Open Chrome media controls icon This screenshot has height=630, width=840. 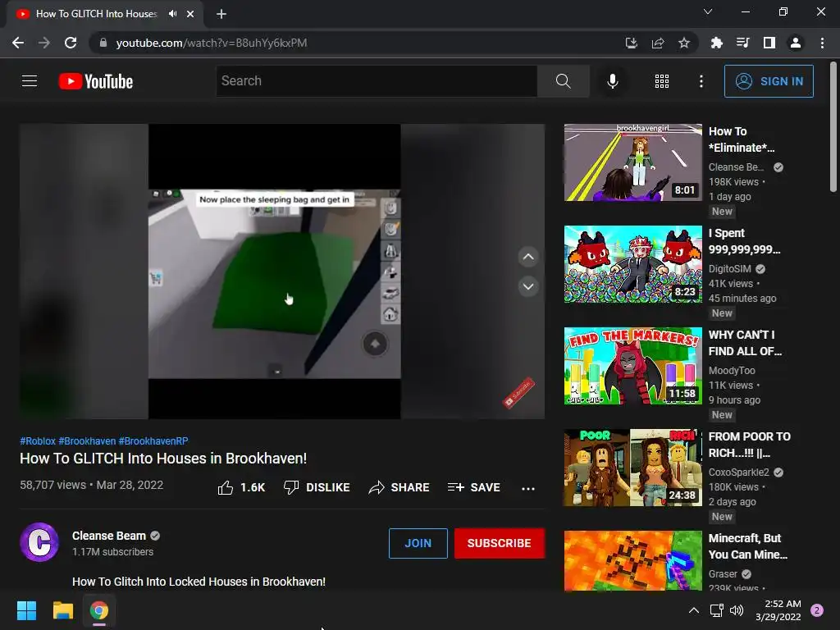[x=742, y=43]
